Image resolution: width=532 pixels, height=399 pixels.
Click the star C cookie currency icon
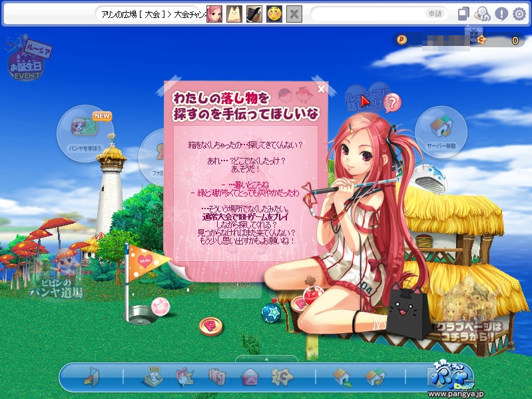point(481,40)
